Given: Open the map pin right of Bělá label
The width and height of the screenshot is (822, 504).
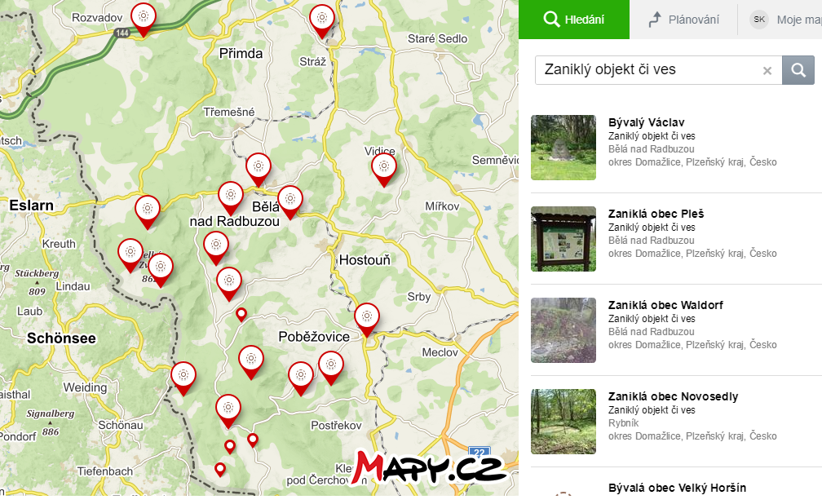Looking at the screenshot, I should click(x=290, y=202).
